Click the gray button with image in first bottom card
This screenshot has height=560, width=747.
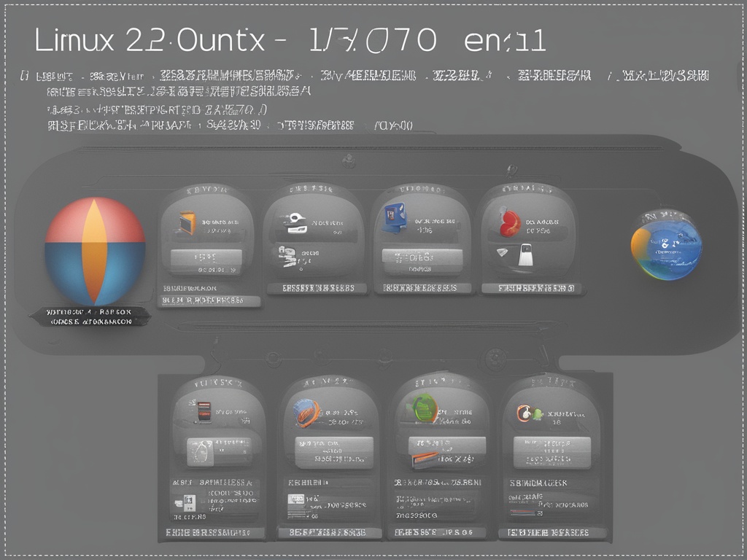(x=217, y=451)
